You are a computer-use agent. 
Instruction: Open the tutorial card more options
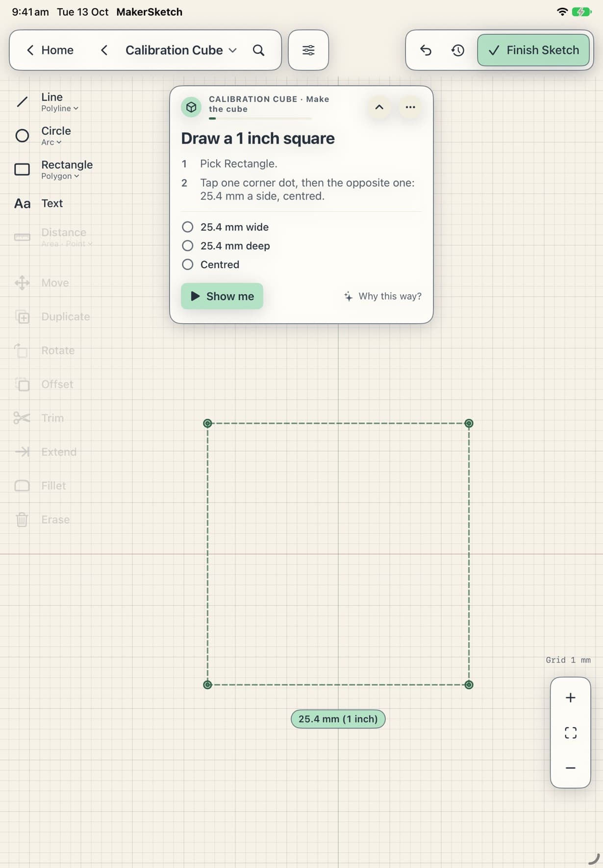pyautogui.click(x=410, y=107)
